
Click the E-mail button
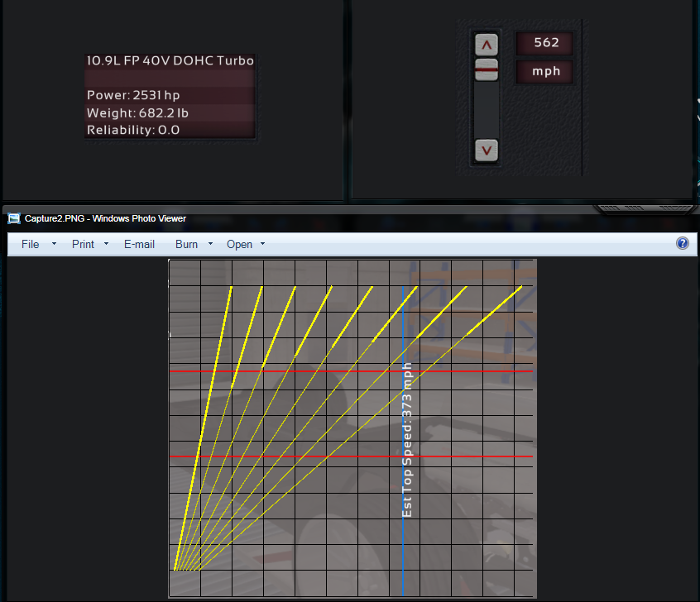click(139, 244)
